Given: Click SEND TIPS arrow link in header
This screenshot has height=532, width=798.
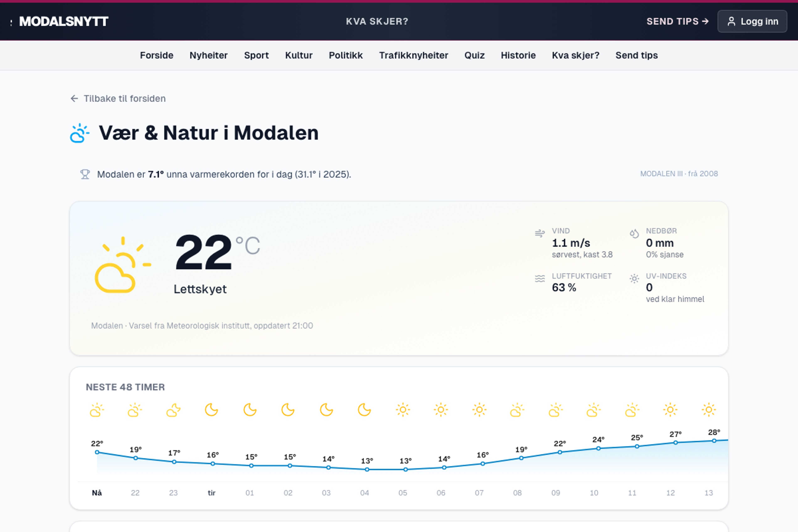Looking at the screenshot, I should 677,21.
